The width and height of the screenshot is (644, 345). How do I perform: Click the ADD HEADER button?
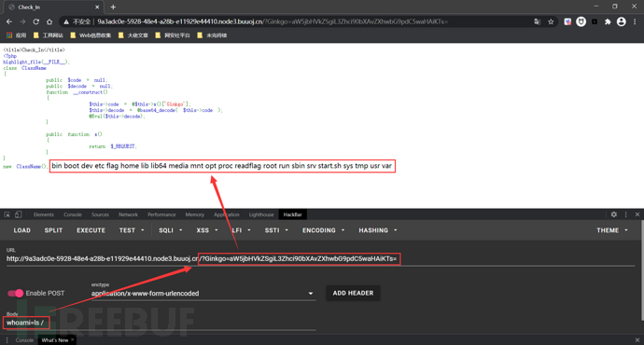click(353, 294)
